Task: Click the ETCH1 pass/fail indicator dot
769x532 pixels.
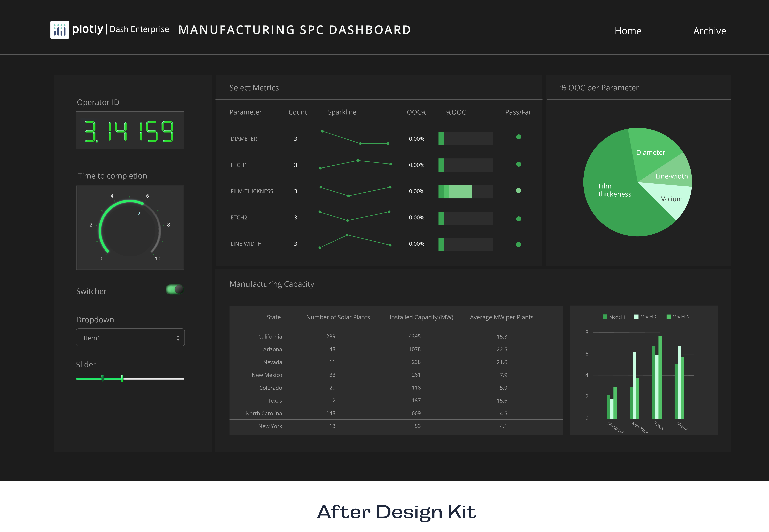Action: [x=518, y=164]
